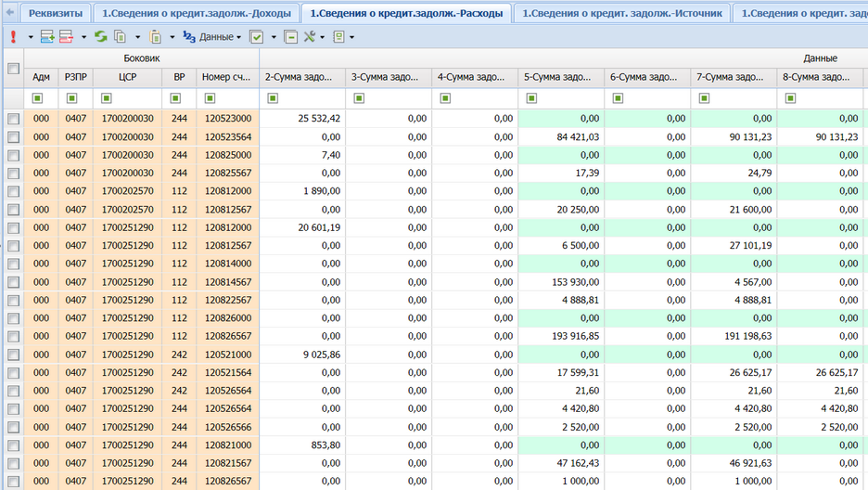The image size is (868, 490).
Task: Open filter icon under Номер сч... column
Action: tap(210, 98)
